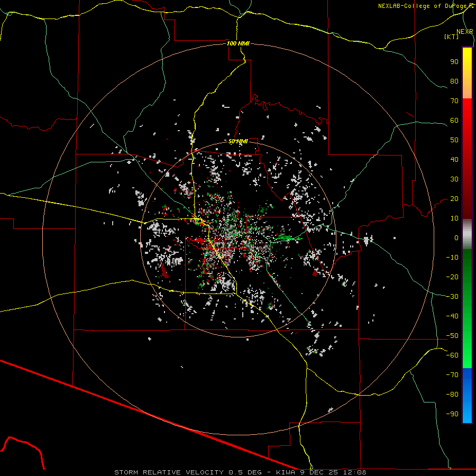This screenshot has width=476, height=476.
Task: Click the 0 value on velocity scale
Action: (456, 238)
